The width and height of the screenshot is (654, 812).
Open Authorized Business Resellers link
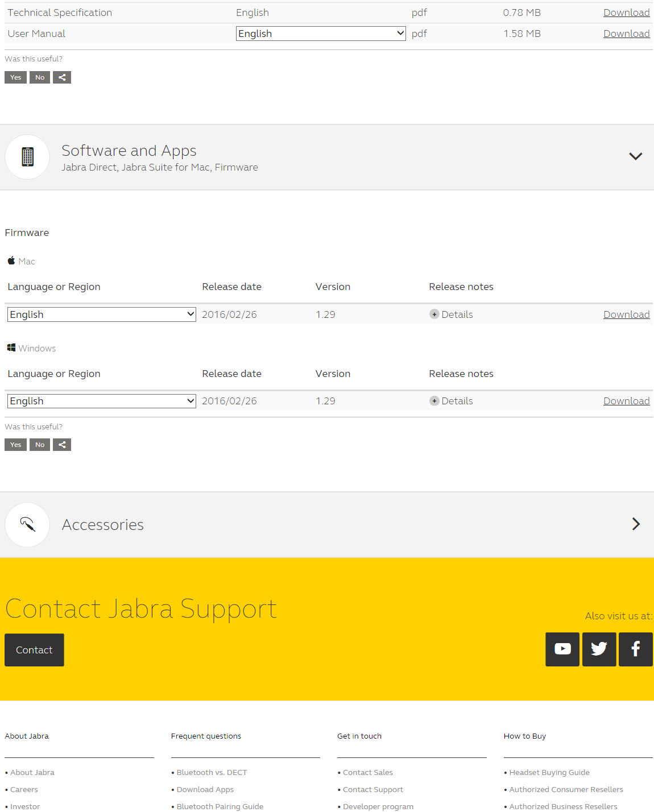[x=564, y=806]
